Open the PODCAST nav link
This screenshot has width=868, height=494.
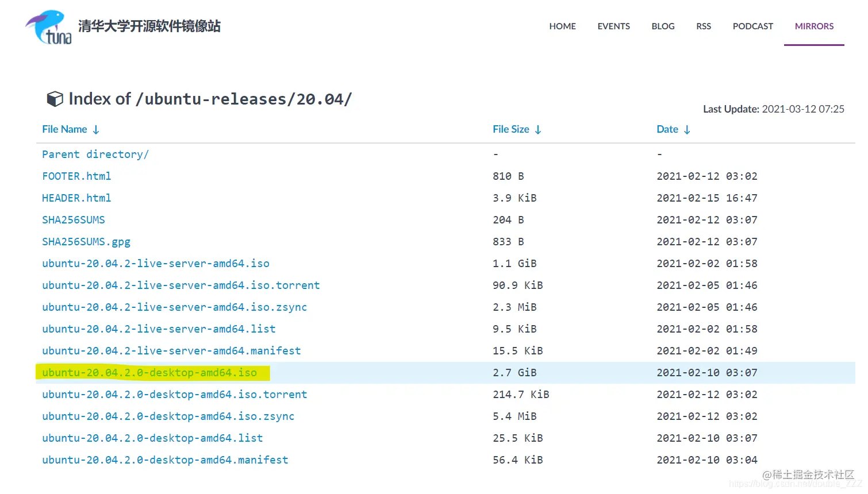click(752, 26)
